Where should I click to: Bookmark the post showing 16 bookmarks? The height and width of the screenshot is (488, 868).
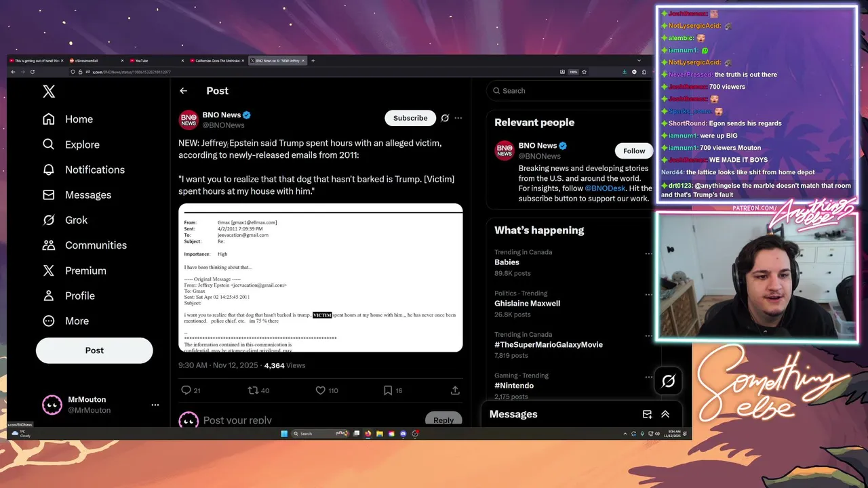(x=388, y=390)
